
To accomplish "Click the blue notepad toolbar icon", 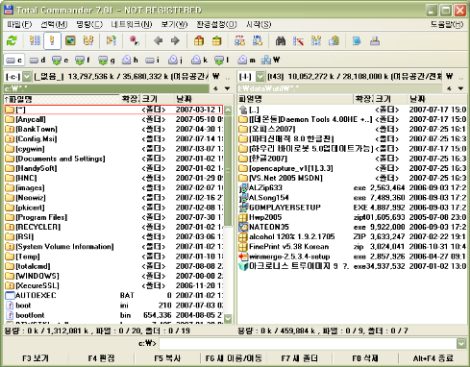I will click(357, 41).
